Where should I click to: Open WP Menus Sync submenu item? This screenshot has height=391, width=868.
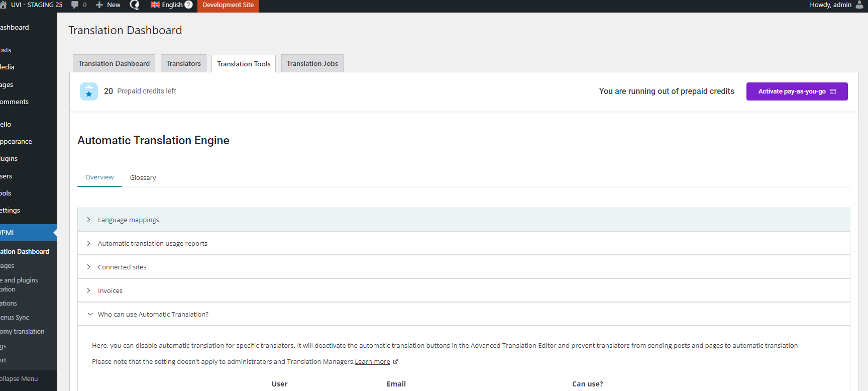coord(29,318)
